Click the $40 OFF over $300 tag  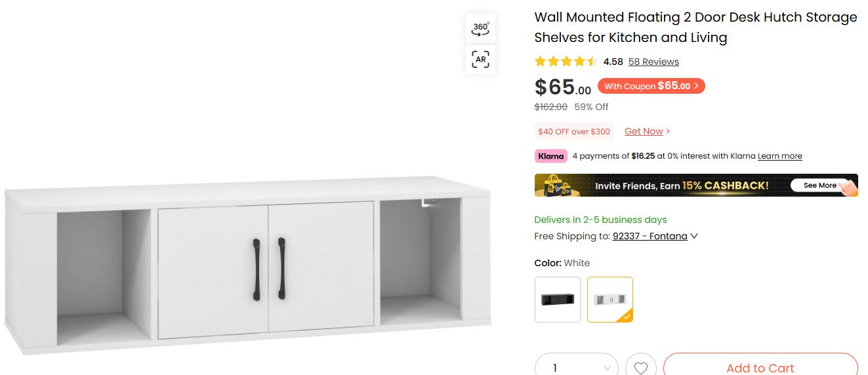pyautogui.click(x=574, y=132)
